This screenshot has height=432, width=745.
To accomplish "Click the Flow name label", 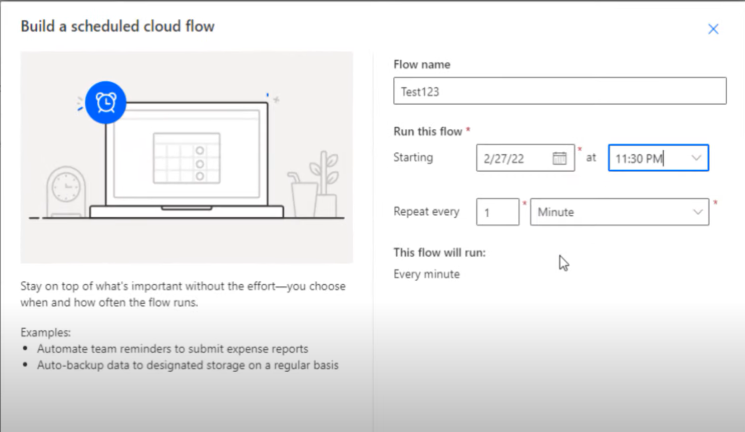I will (421, 65).
